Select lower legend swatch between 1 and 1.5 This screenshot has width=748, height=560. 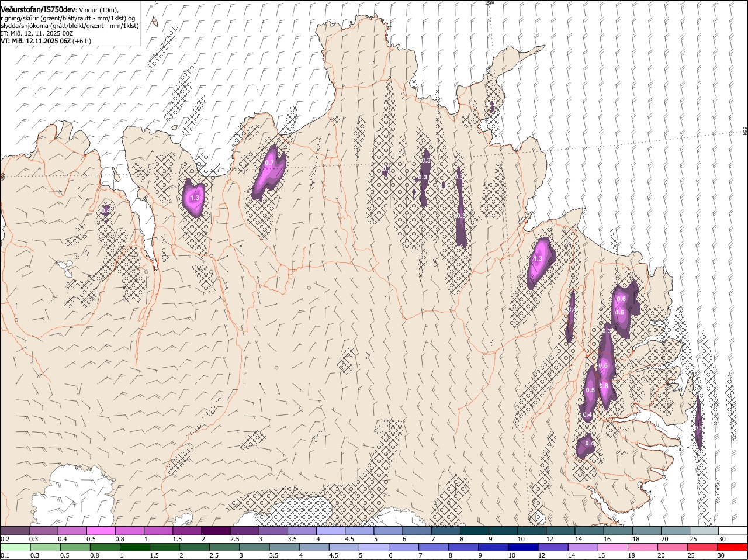134,547
